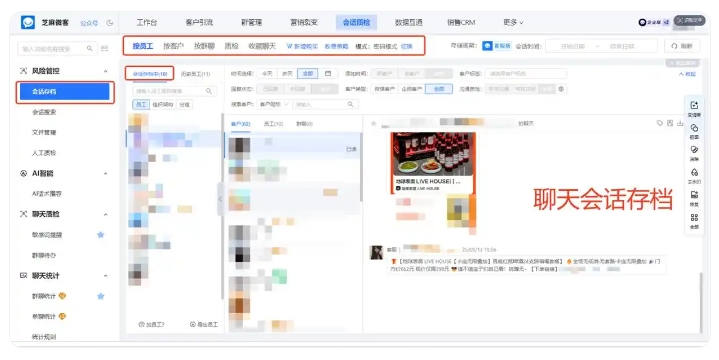The width and height of the screenshot is (719, 360).
Task: Select 企微客户 in the customer type filter
Action: tap(412, 89)
